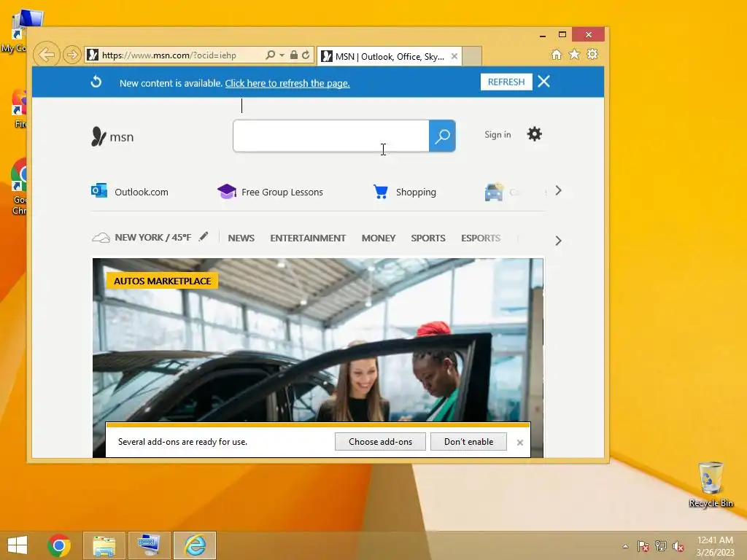
Task: Click Internet Explorer taskbar icon
Action: click(x=195, y=545)
